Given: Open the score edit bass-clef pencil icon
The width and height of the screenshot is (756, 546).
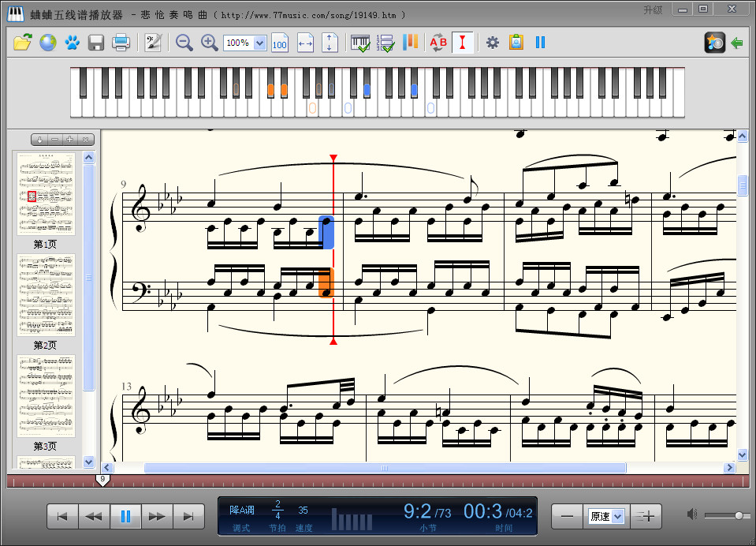Looking at the screenshot, I should 153,43.
